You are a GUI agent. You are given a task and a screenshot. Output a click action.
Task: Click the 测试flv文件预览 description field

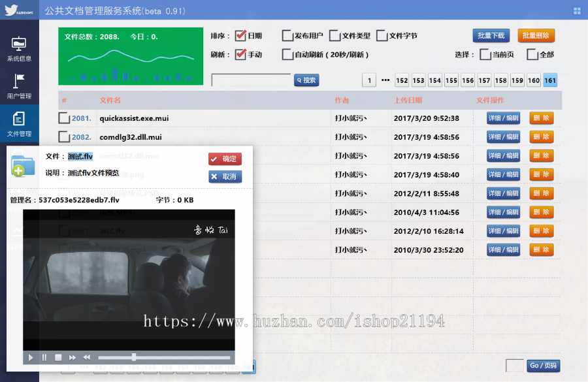point(93,173)
